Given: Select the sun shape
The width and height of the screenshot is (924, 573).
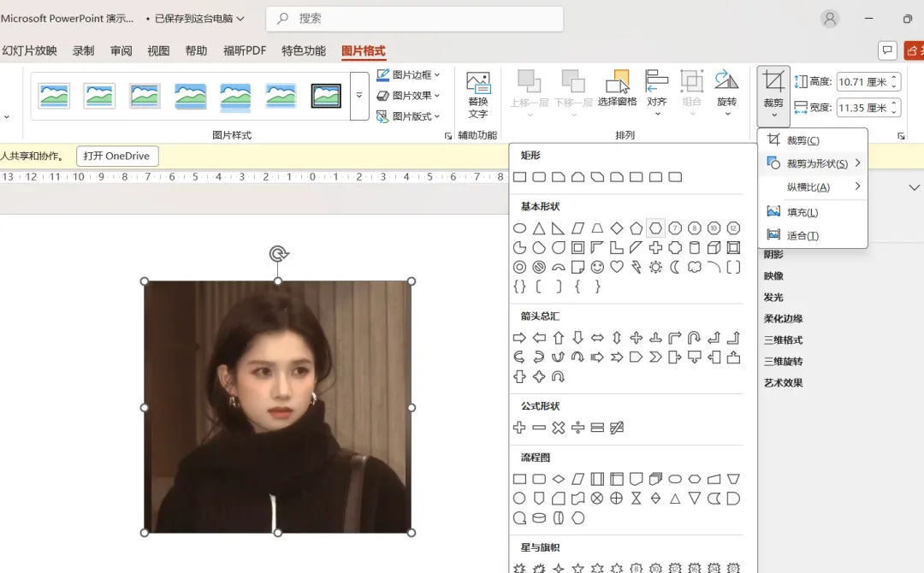Looking at the screenshot, I should coord(655,268).
